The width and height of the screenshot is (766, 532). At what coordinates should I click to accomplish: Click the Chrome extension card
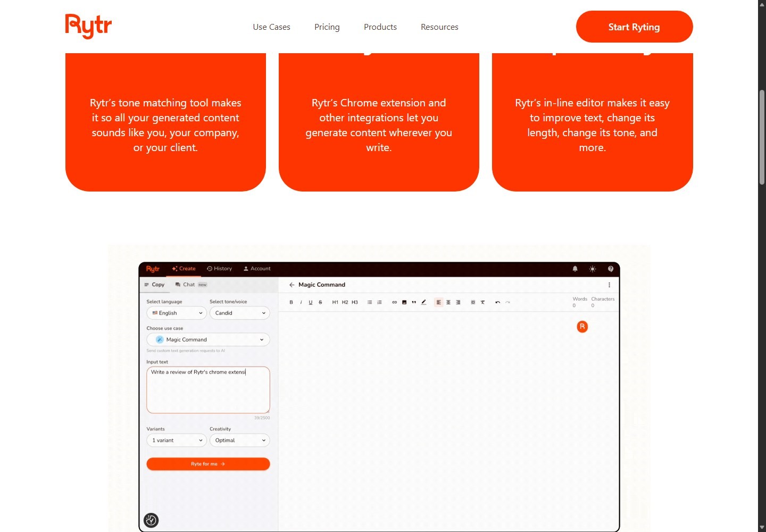(379, 122)
